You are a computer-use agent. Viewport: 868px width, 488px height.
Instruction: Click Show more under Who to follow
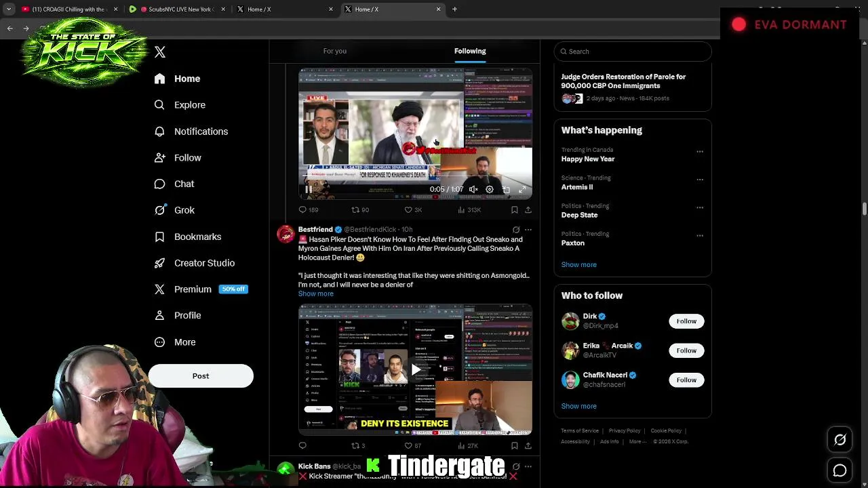579,406
